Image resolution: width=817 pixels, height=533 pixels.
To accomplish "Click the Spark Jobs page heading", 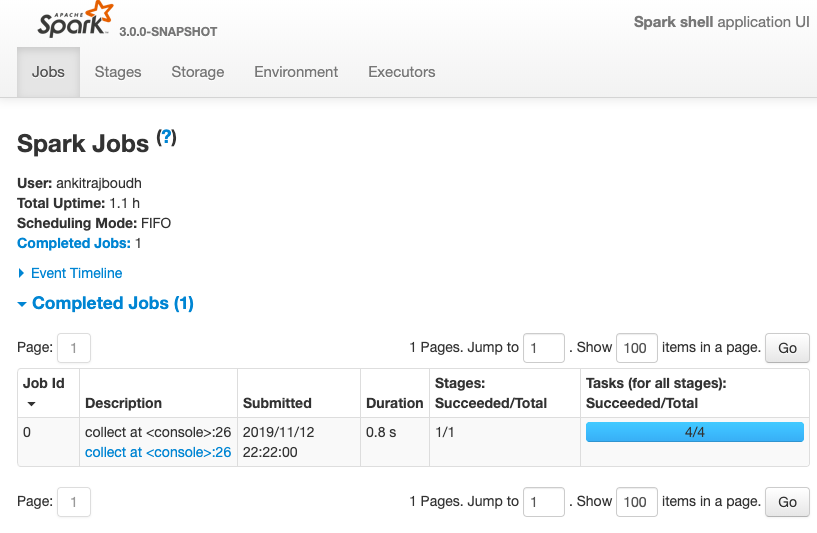I will pyautogui.click(x=83, y=143).
